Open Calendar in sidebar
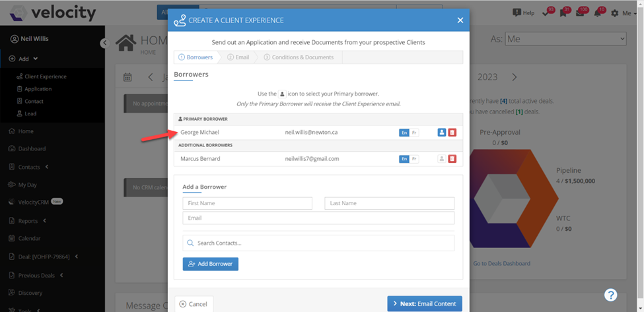644x312 pixels. tap(24, 238)
